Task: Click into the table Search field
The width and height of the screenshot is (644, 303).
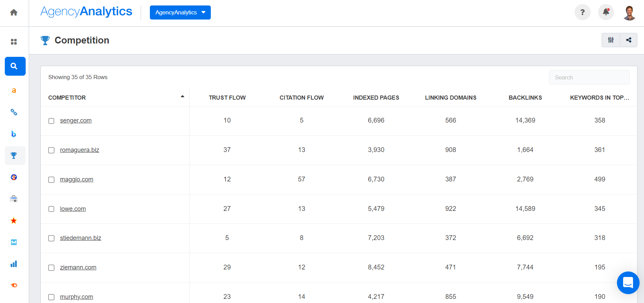Action: (589, 77)
